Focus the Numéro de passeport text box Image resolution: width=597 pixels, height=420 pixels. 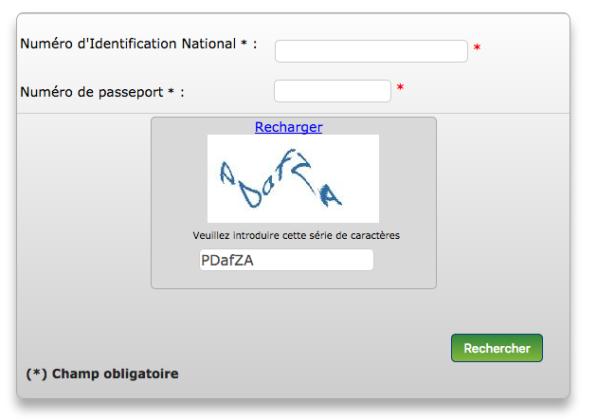tap(332, 91)
